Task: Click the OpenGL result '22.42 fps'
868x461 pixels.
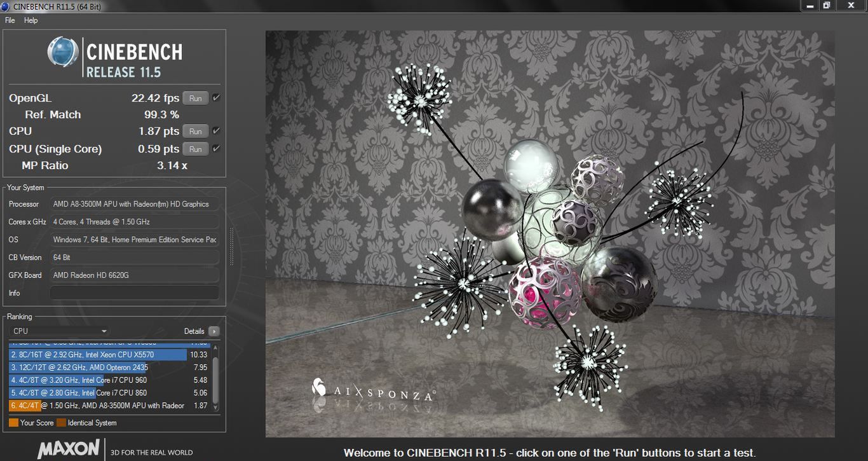Action: pyautogui.click(x=155, y=99)
